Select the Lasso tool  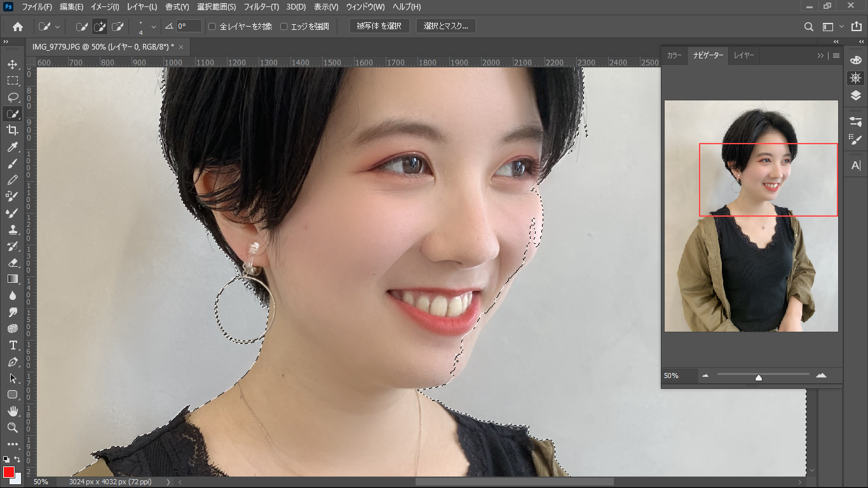click(x=12, y=97)
